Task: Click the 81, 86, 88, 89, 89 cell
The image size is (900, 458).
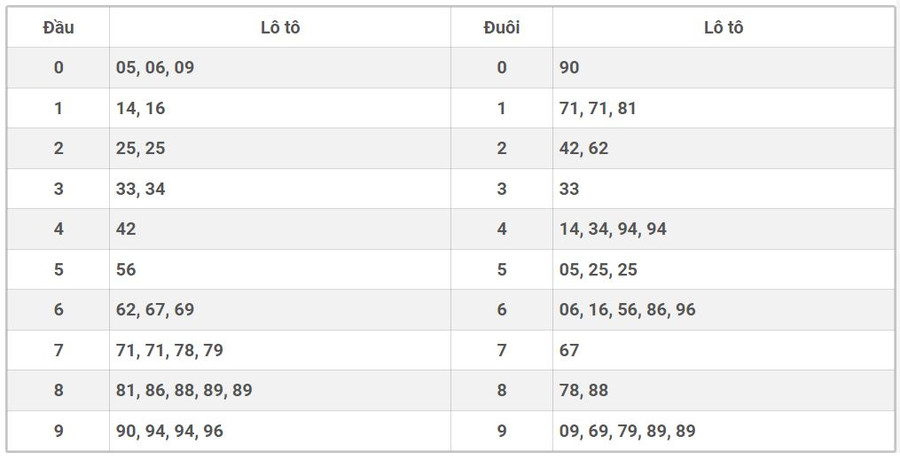Action: tap(184, 390)
